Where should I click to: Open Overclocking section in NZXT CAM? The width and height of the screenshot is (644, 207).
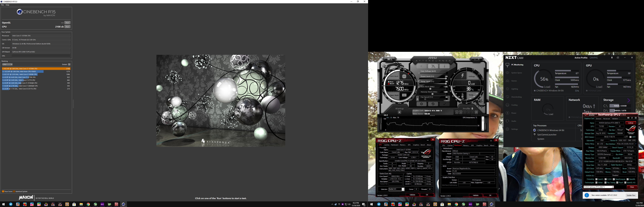[x=513, y=97]
